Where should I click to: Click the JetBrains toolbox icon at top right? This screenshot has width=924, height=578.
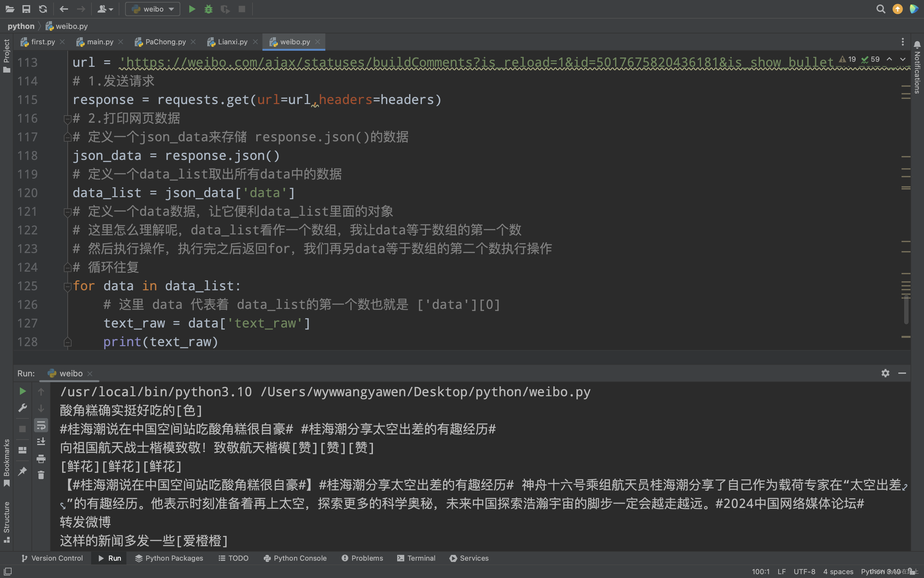click(914, 9)
